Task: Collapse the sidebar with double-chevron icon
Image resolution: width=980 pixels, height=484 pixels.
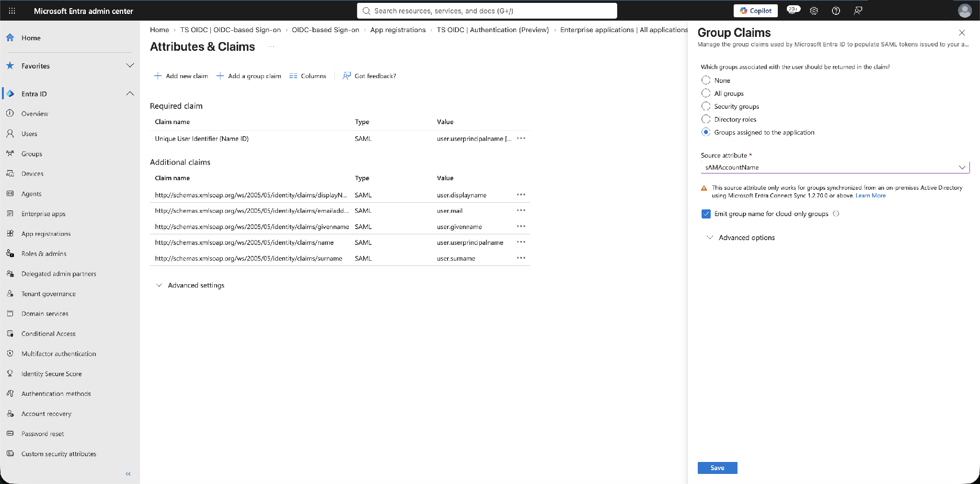Action: coord(128,473)
